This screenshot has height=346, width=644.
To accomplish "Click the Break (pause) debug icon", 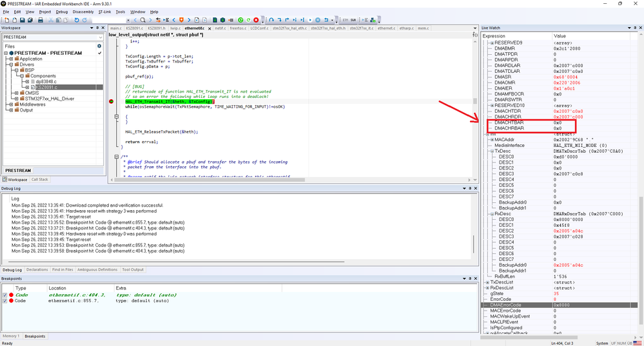I will pyautogui.click(x=317, y=20).
